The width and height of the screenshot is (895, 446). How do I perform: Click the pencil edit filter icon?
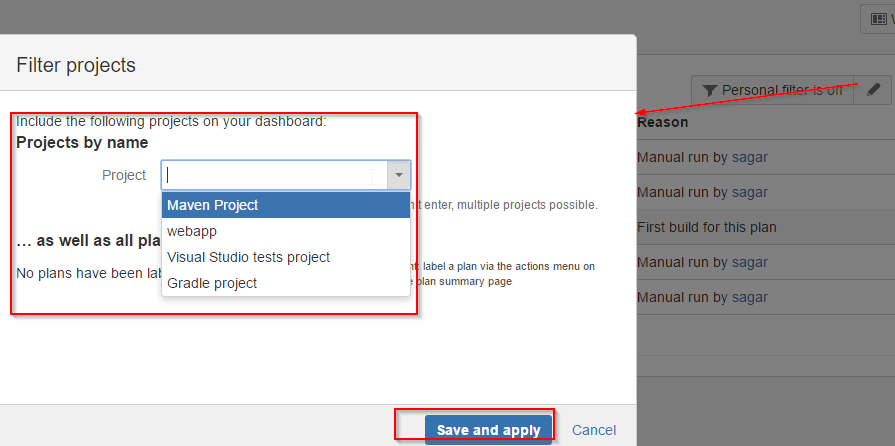pos(873,90)
